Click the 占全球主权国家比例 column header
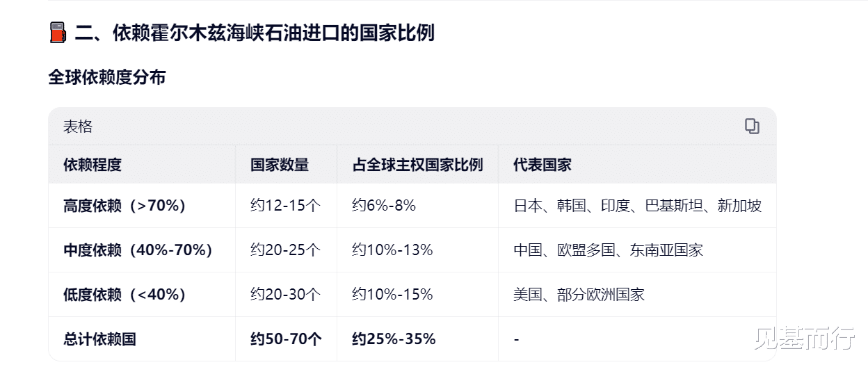The height and width of the screenshot is (367, 868). [x=417, y=165]
